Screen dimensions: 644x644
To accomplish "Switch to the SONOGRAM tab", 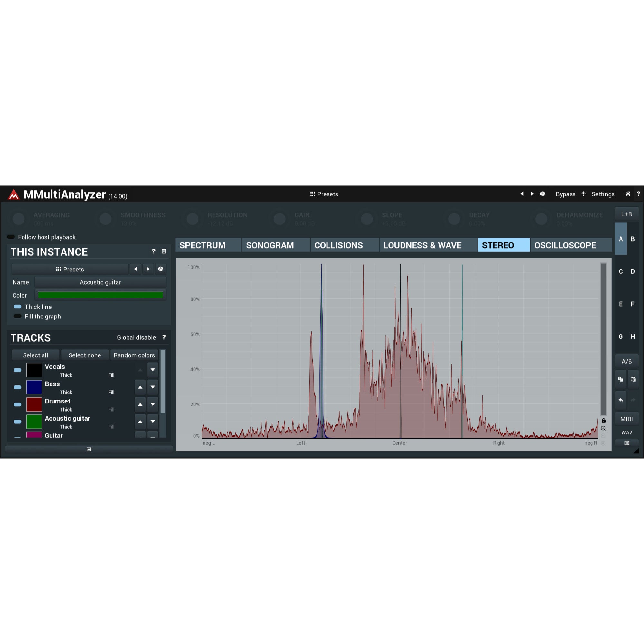I will click(x=276, y=245).
